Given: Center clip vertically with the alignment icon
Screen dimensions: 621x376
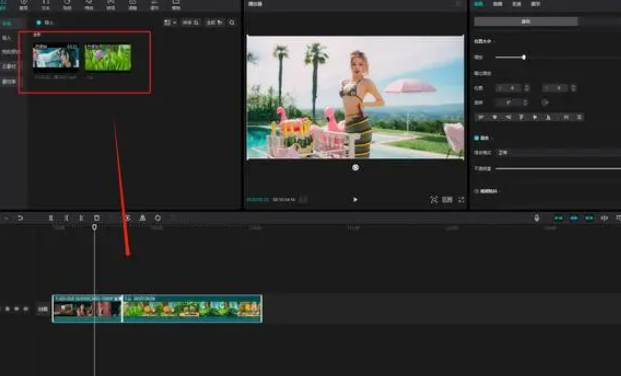Looking at the screenshot, I should 535,117.
